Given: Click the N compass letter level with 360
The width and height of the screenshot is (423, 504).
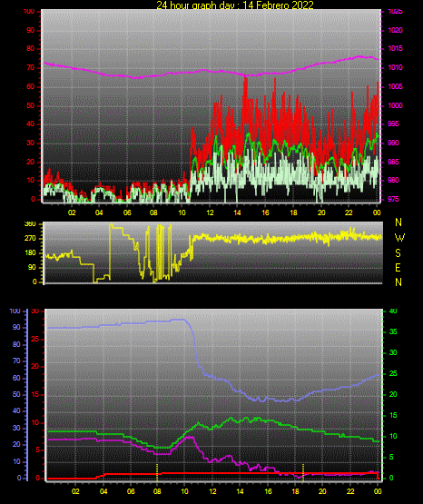Looking at the screenshot, I should 398,222.
